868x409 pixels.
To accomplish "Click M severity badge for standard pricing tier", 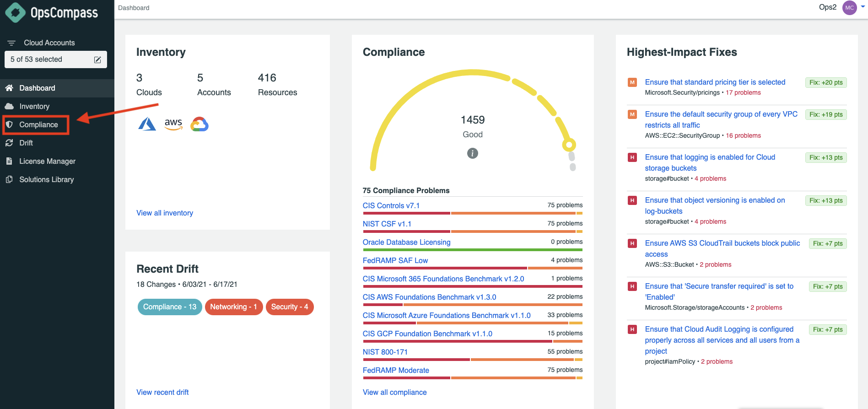I will [x=632, y=82].
